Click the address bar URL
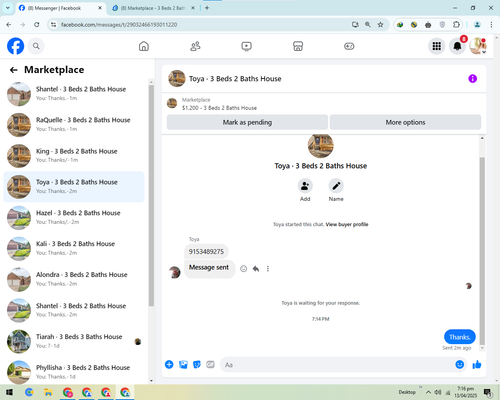This screenshot has height=400, width=500. (x=119, y=25)
